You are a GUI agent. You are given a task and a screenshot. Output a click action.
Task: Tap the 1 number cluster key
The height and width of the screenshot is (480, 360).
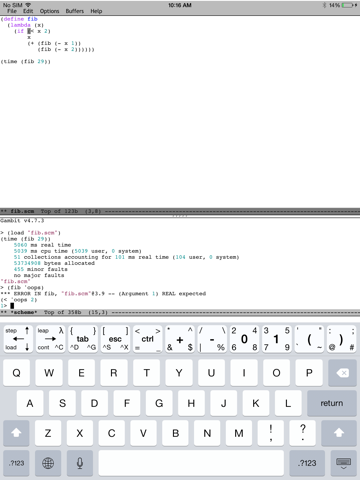(x=276, y=339)
